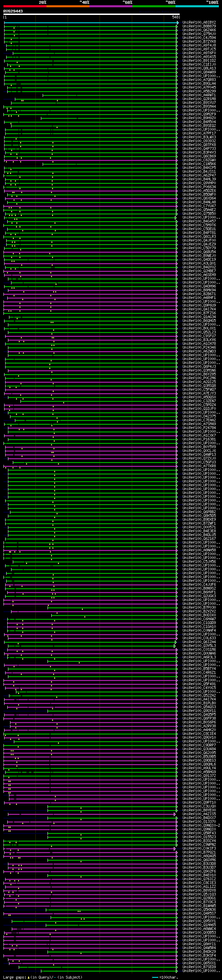222x980 pixels.
Task: Click UniRef100_Q5KN36 label
Action: tap(199, 910)
